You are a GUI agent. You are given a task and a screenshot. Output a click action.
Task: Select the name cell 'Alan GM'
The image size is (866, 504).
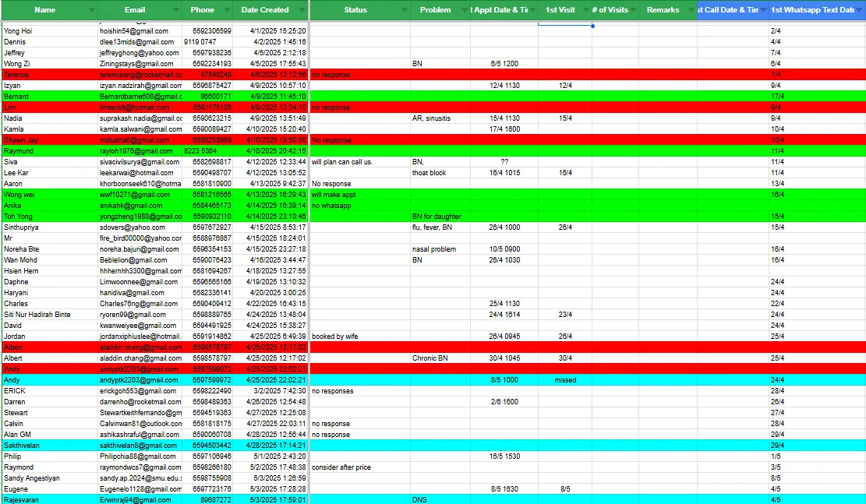point(50,435)
